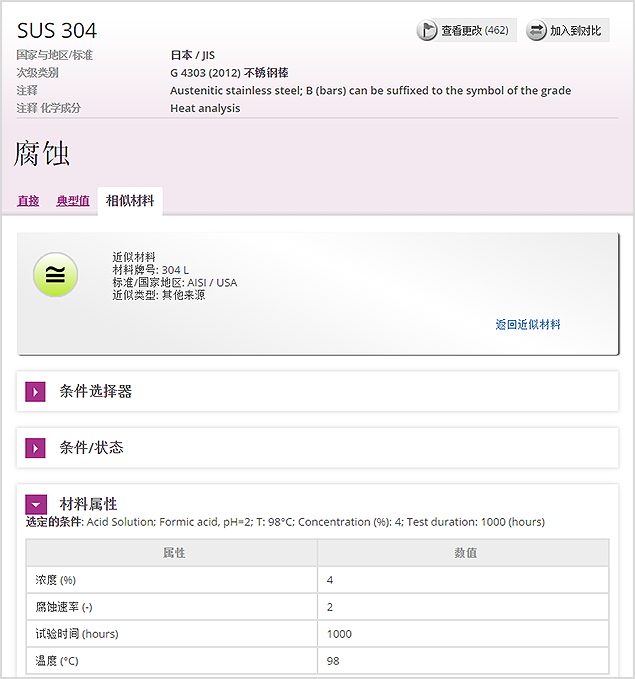Click the 腐蚀速率 (-) row label
This screenshot has width=635, height=679.
click(64, 607)
